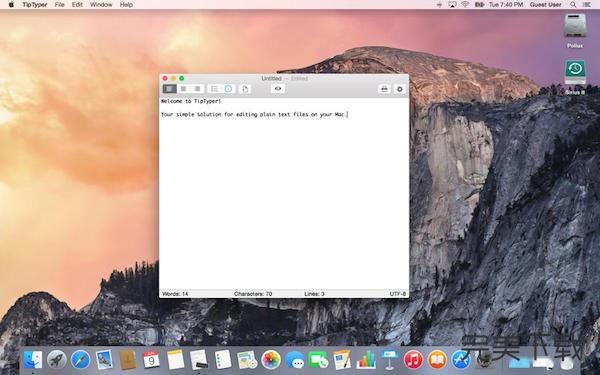600x375 pixels.
Task: Toggle the line list toolbar icon
Action: (x=214, y=89)
